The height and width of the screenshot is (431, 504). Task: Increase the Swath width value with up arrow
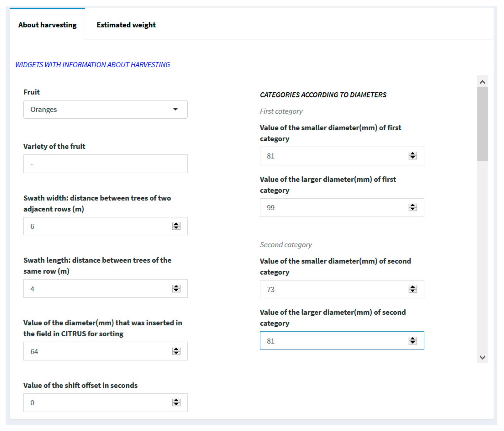pyautogui.click(x=176, y=224)
